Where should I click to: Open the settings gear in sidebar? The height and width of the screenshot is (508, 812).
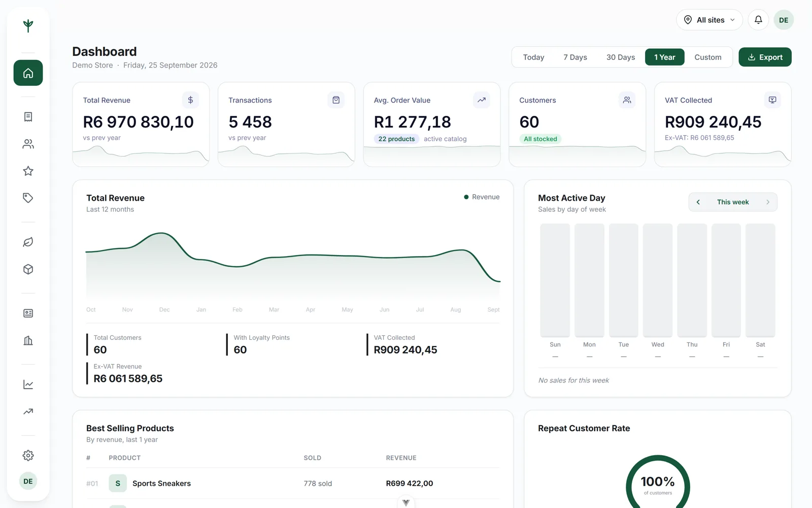click(28, 456)
